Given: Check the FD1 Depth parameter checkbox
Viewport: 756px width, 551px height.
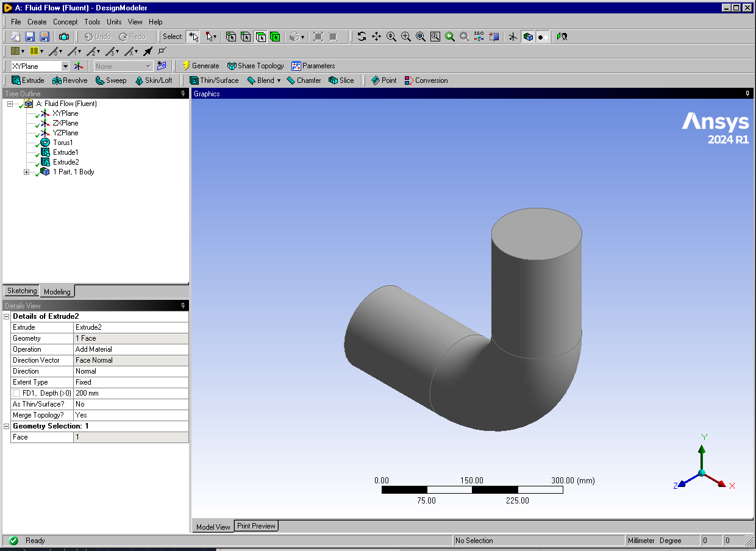Looking at the screenshot, I should [x=16, y=393].
